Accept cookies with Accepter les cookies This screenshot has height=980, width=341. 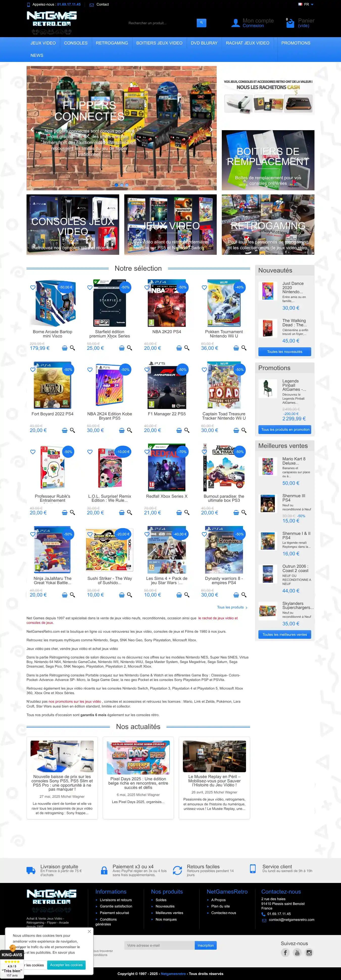(66, 965)
